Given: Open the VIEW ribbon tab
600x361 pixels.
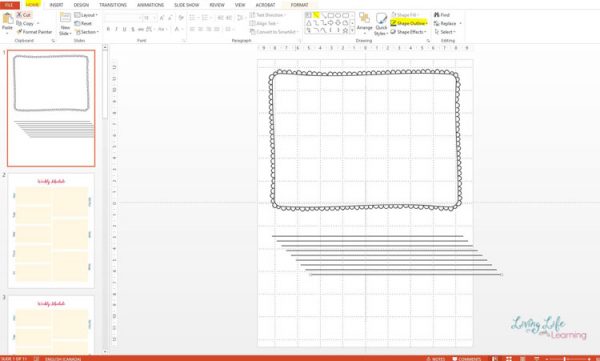Looking at the screenshot, I should pyautogui.click(x=240, y=5).
